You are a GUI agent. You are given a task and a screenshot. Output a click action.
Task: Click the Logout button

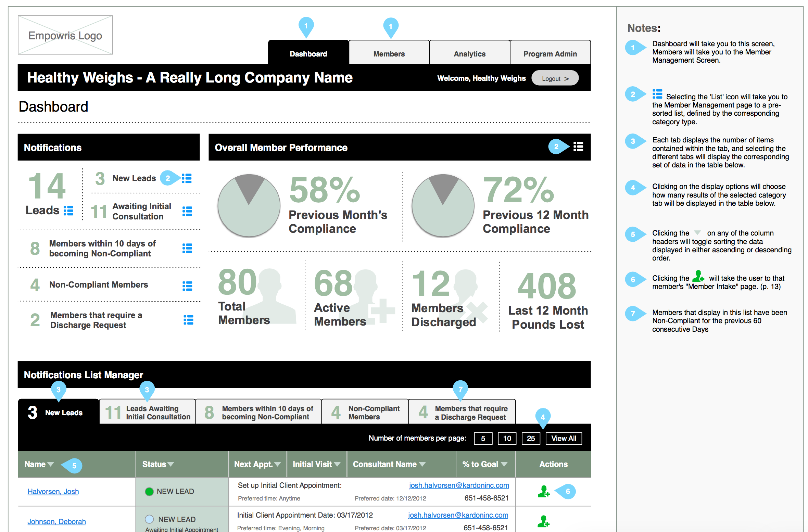[x=555, y=78]
